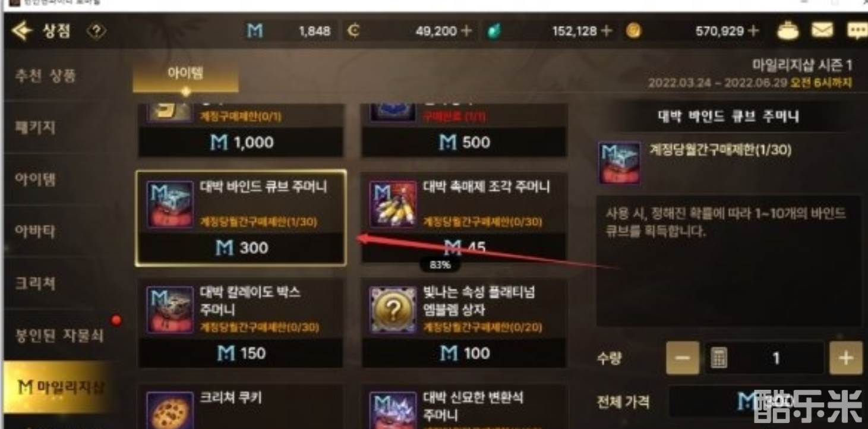Open the help question mark icon
The image size is (868, 429).
click(x=96, y=31)
